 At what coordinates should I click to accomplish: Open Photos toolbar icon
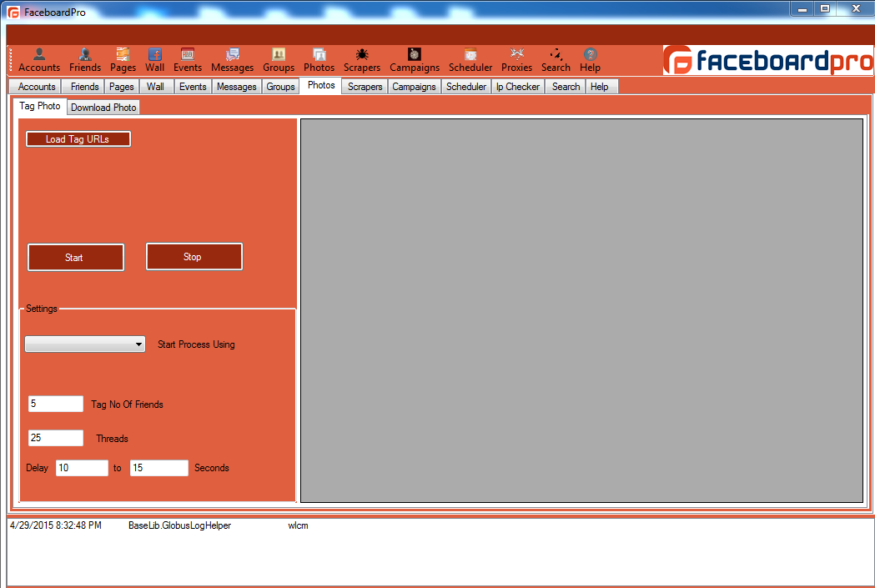pos(319,60)
